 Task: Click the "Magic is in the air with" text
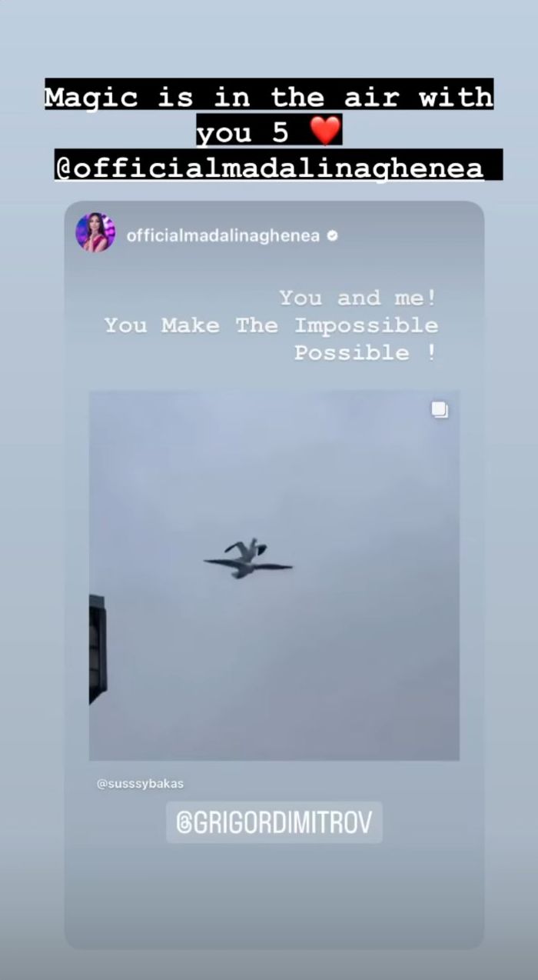269,96
